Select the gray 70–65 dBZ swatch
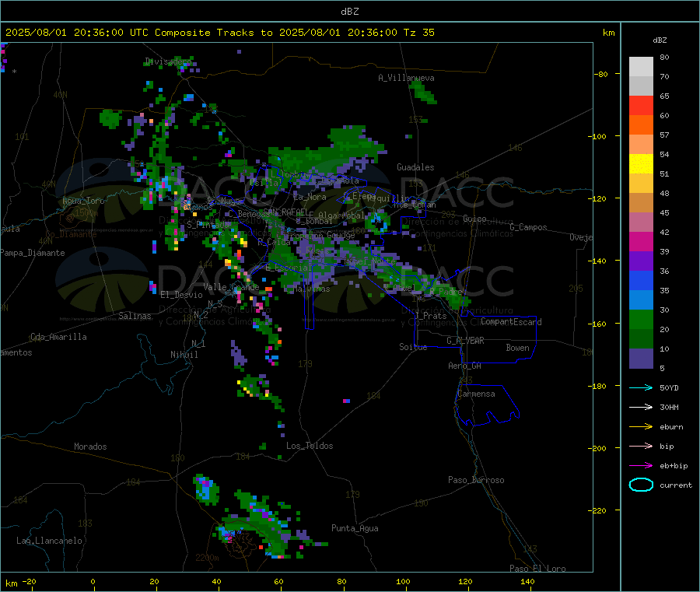This screenshot has height=592, width=700. tap(641, 86)
